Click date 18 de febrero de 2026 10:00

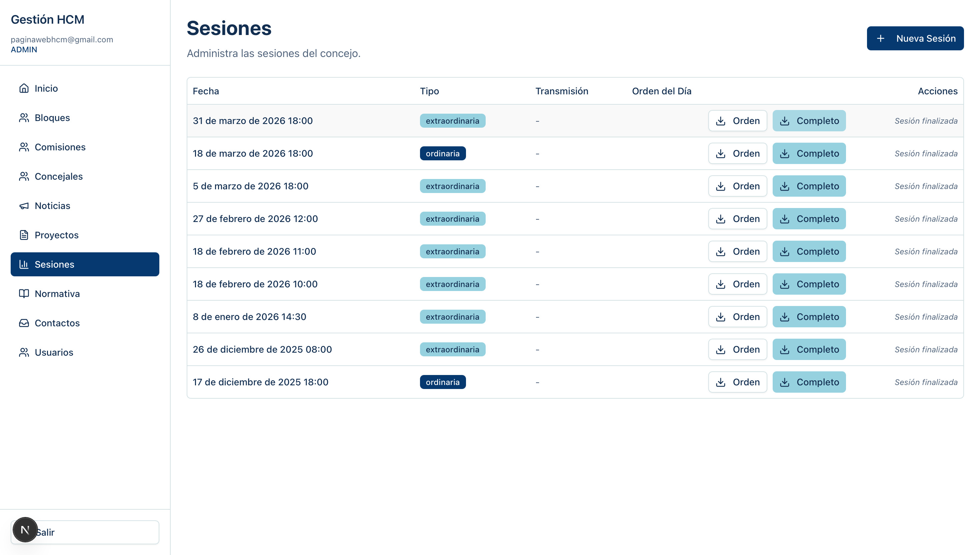point(255,284)
